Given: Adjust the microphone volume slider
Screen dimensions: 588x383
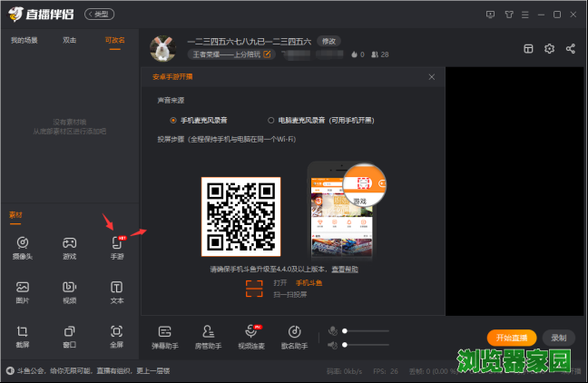Looking at the screenshot, I should tap(366, 331).
